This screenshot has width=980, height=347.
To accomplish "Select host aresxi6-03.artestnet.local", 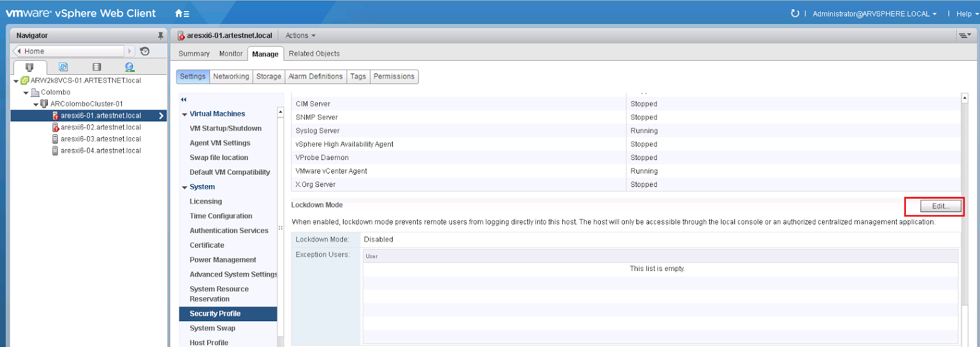I will 100,139.
